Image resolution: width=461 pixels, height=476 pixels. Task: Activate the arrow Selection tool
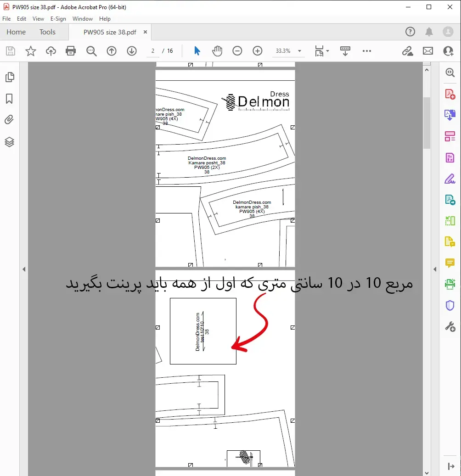tap(197, 51)
